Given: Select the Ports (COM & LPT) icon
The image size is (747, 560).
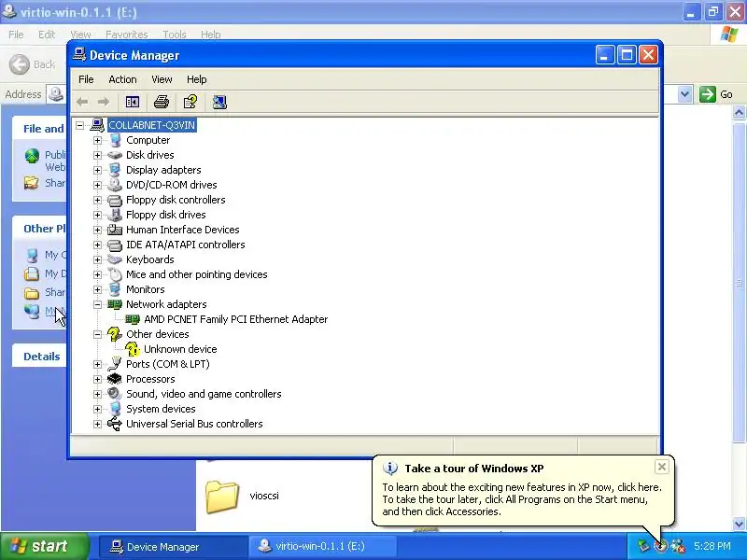Looking at the screenshot, I should (115, 364).
